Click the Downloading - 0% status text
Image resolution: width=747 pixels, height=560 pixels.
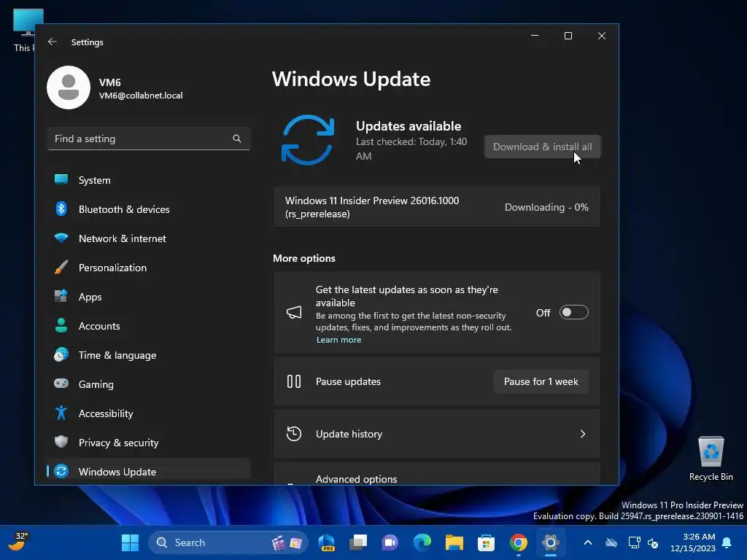coord(546,207)
